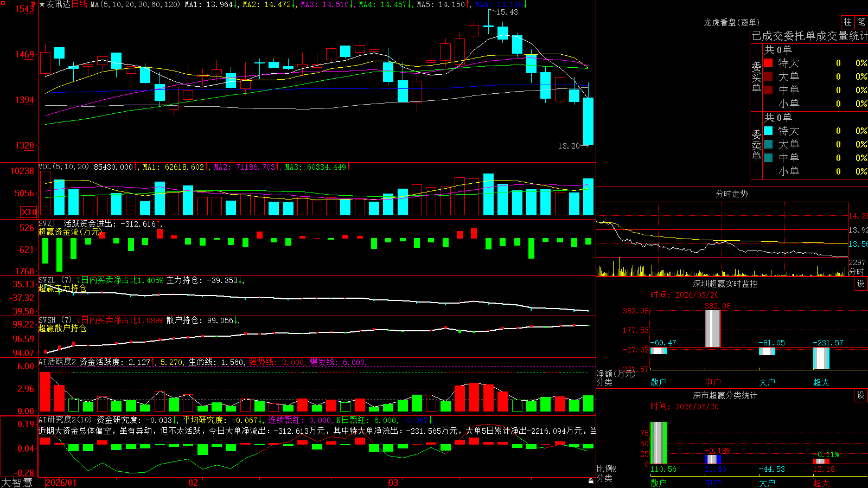The width and height of the screenshot is (868, 488).
Task: Click the 龙虎看盘(逐单) panel title
Action: (x=732, y=22)
